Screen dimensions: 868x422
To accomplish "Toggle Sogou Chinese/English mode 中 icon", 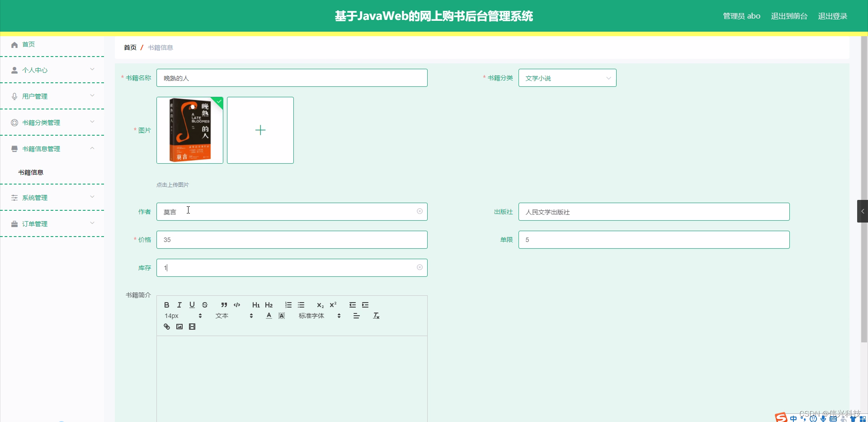I will click(793, 418).
